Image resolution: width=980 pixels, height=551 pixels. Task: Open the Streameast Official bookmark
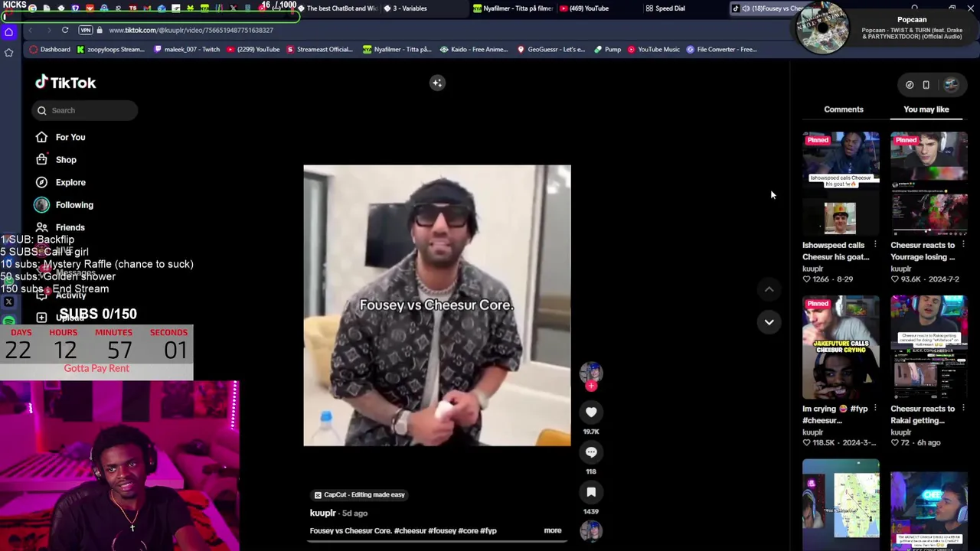click(319, 50)
